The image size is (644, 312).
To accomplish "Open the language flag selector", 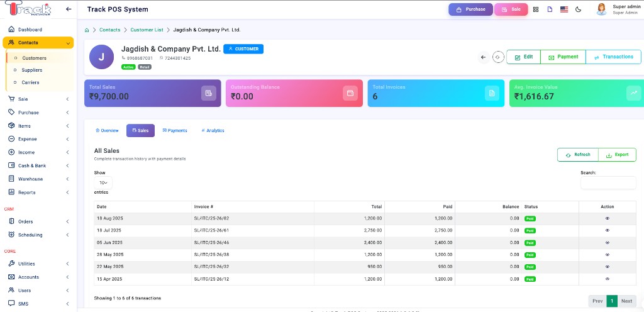I will tap(564, 9).
